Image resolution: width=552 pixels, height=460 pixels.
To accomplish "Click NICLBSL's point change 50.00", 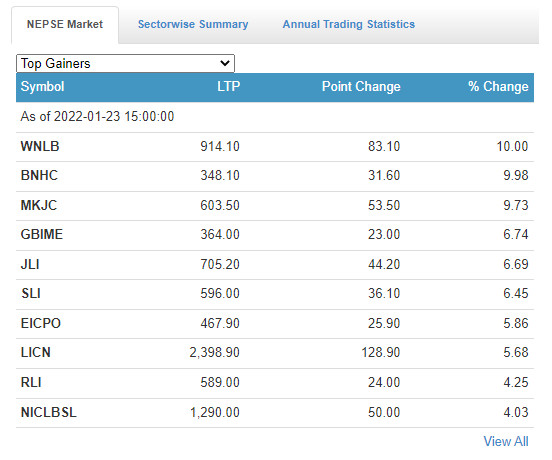I will (384, 412).
